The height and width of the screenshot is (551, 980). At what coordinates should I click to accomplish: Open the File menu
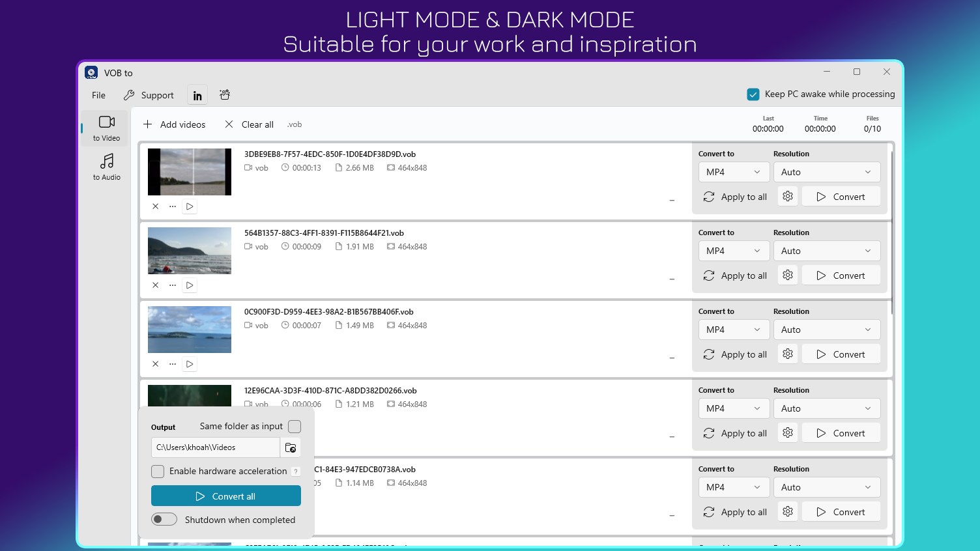[98, 94]
